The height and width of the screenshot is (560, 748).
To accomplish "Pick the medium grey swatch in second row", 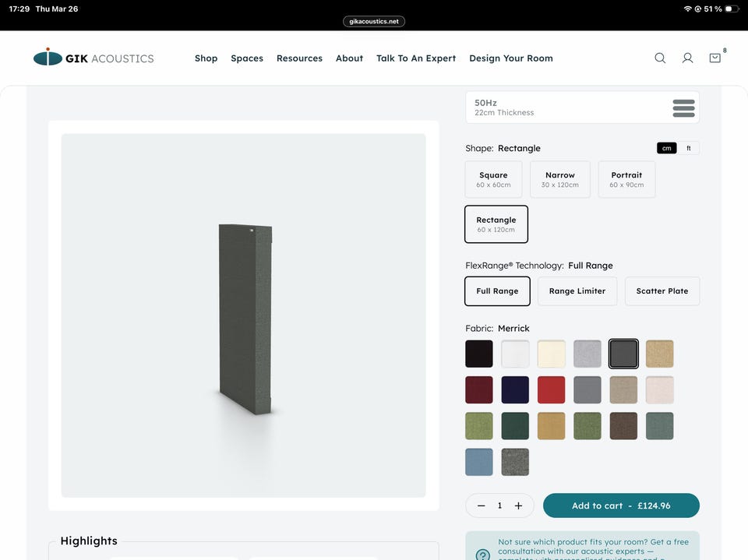I will tap(587, 389).
